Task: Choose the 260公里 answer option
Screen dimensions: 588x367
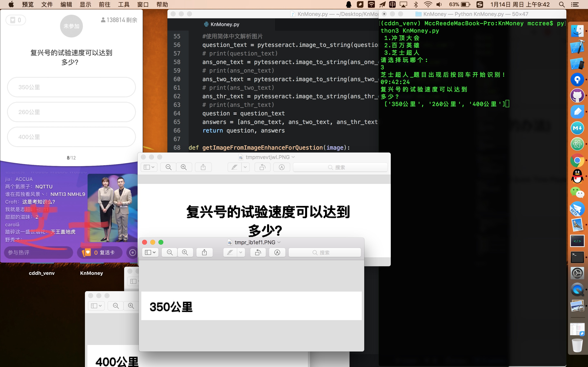Action: click(71, 112)
